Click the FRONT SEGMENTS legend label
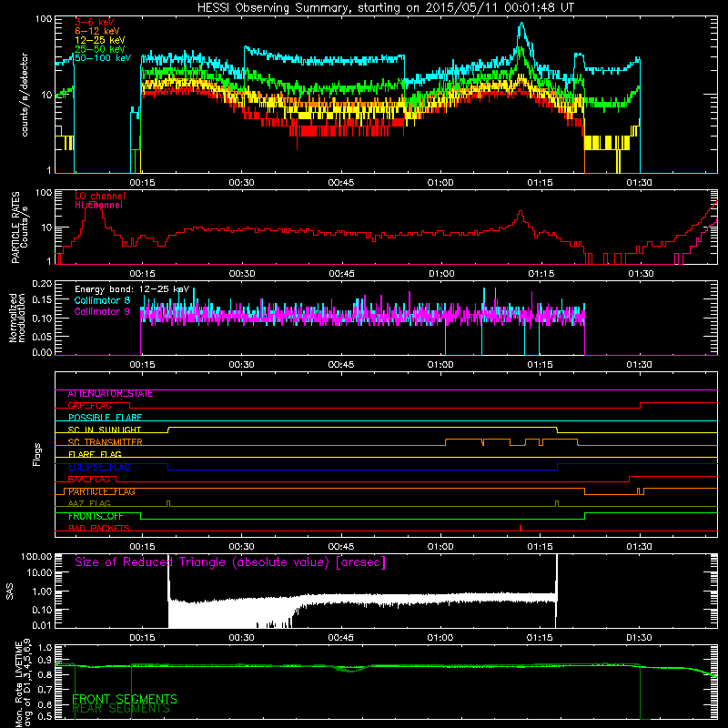Screen dimensions: 728x728 125,699
